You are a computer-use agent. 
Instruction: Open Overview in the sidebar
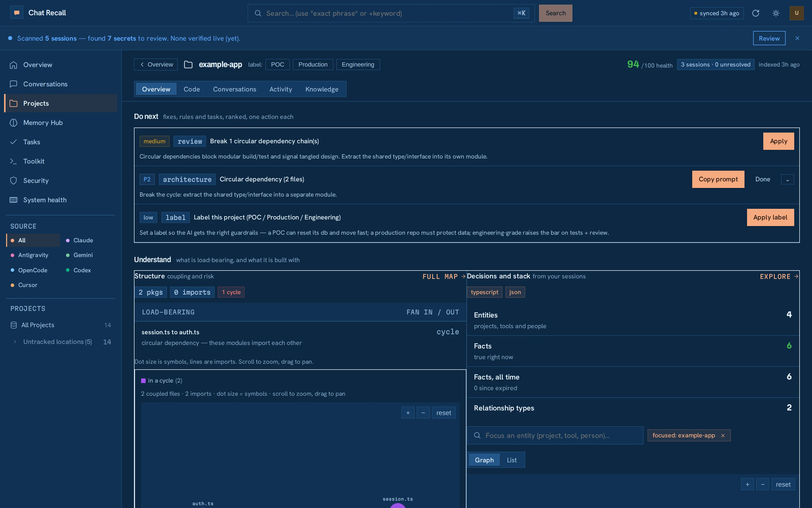pos(61,65)
